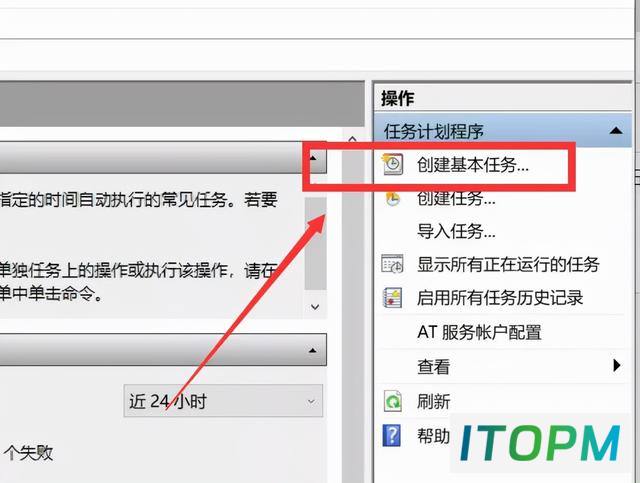The image size is (640, 483).
Task: Click 创建任务... action text
Action: point(456,198)
